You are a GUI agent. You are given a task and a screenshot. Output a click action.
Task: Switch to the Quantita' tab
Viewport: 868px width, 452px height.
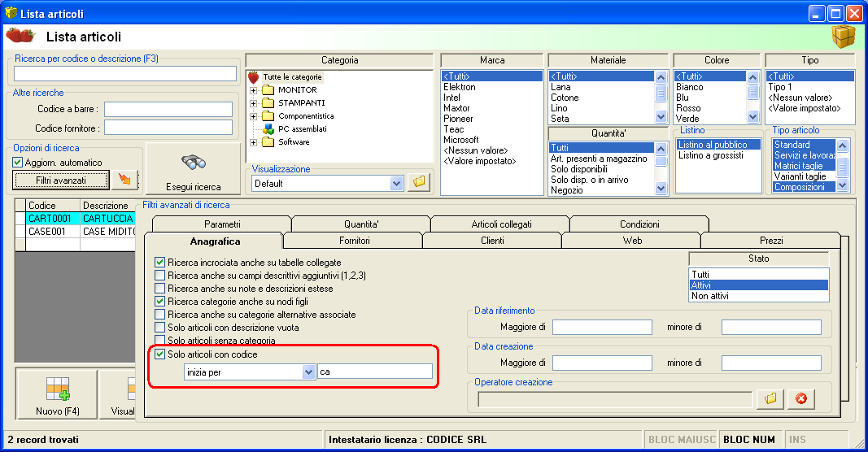point(361,224)
